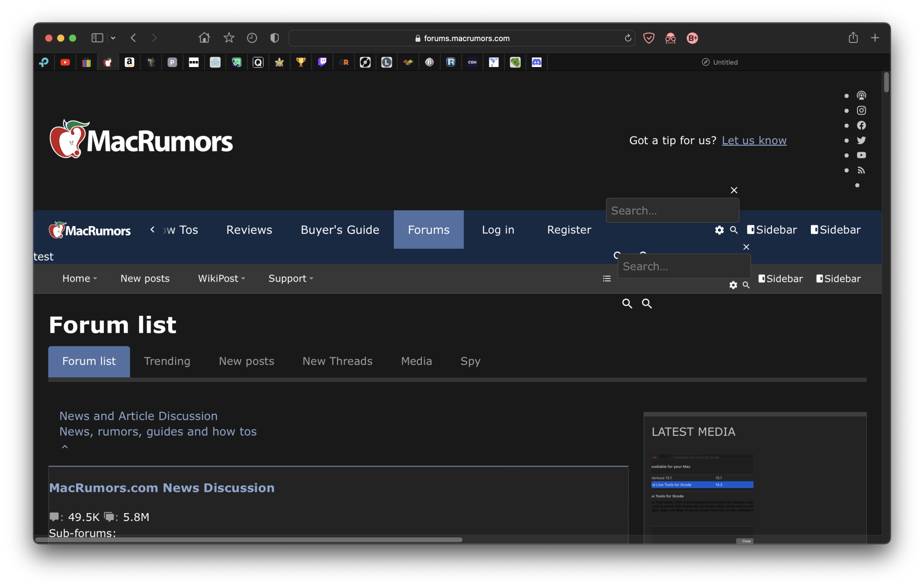Click the Register link

tap(569, 230)
